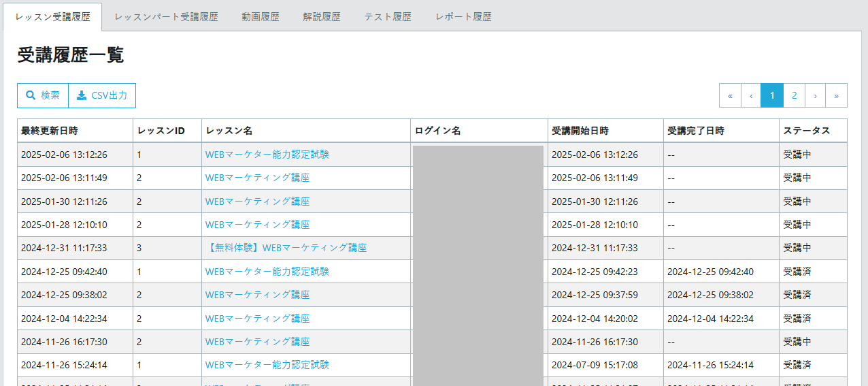Switch to 動画履歴 tab

(260, 17)
